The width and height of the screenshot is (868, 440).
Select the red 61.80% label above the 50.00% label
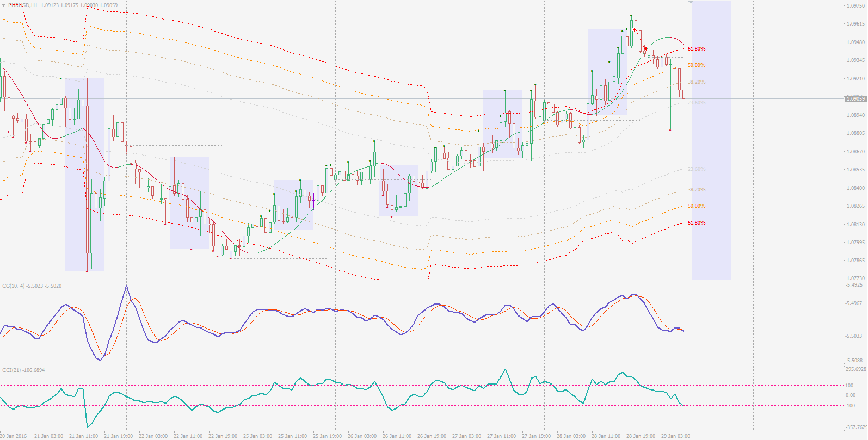697,49
